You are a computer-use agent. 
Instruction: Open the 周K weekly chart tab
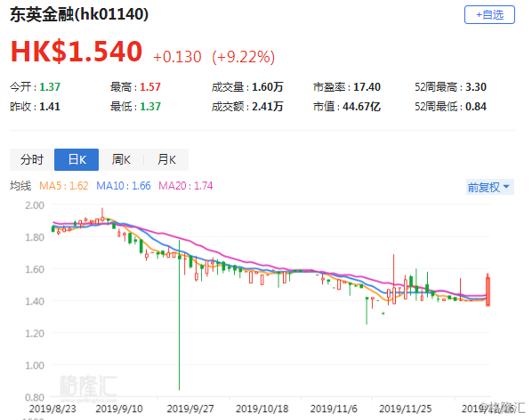121,159
